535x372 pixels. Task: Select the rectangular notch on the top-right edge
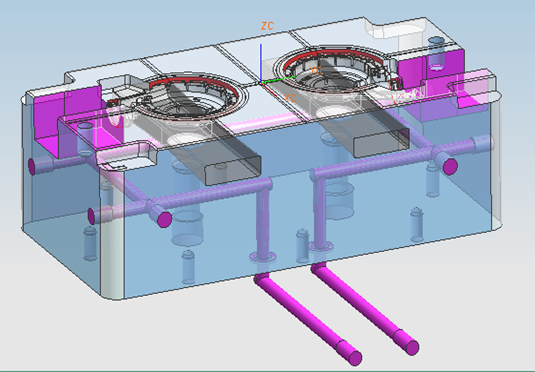point(396,27)
